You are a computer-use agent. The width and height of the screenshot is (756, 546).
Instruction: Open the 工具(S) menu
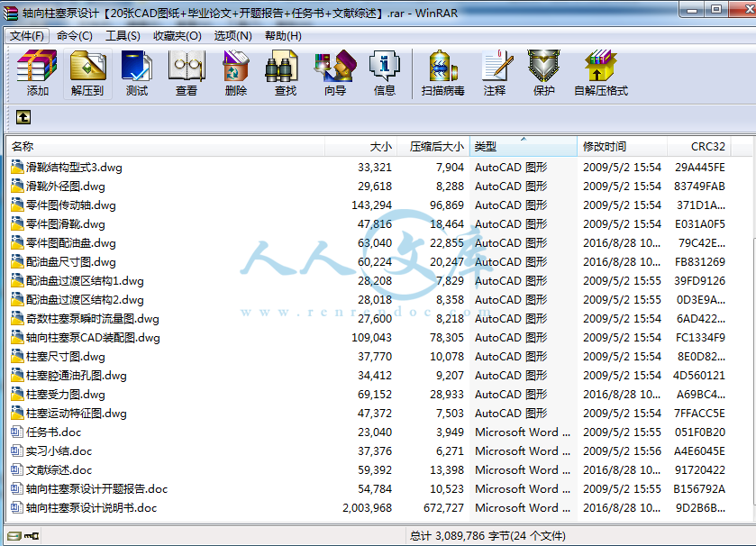pyautogui.click(x=123, y=36)
